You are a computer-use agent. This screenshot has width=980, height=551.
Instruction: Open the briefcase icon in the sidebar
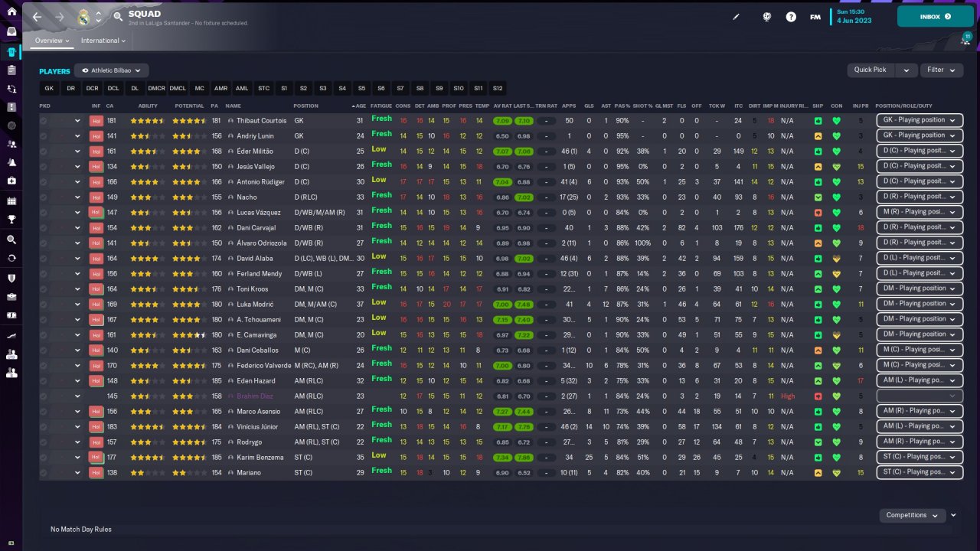tap(11, 296)
